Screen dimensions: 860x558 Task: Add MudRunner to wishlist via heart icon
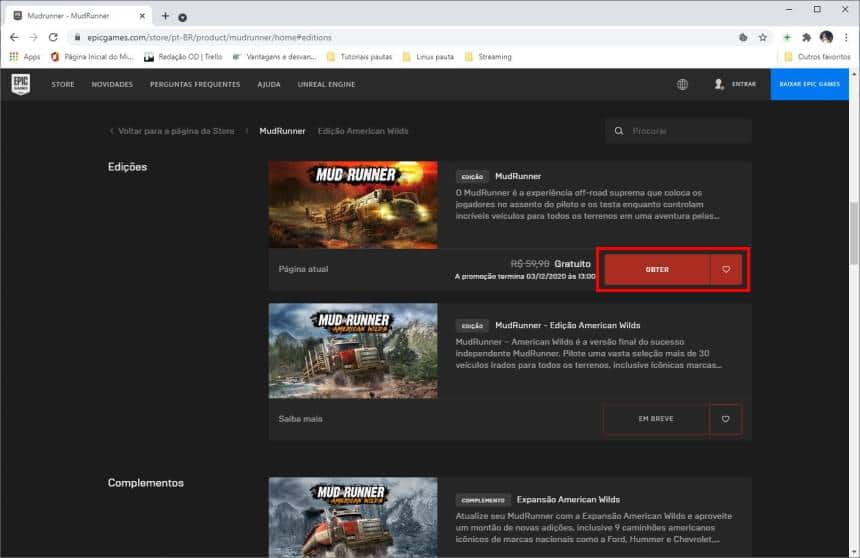click(726, 269)
